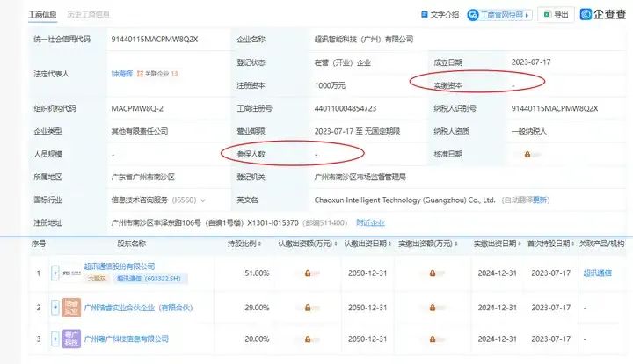Select 广州市南沙区市场监督管理局 registration authority
Screen dimensions: 633x364
(360, 177)
